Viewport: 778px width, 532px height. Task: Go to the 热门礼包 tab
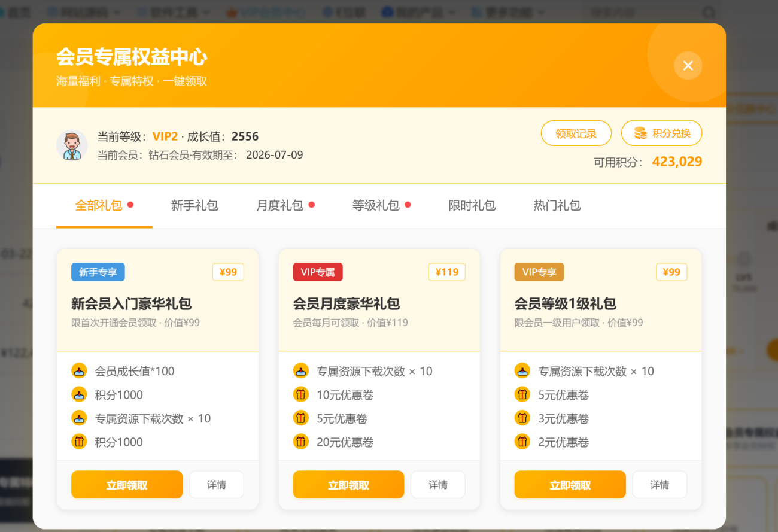click(557, 206)
